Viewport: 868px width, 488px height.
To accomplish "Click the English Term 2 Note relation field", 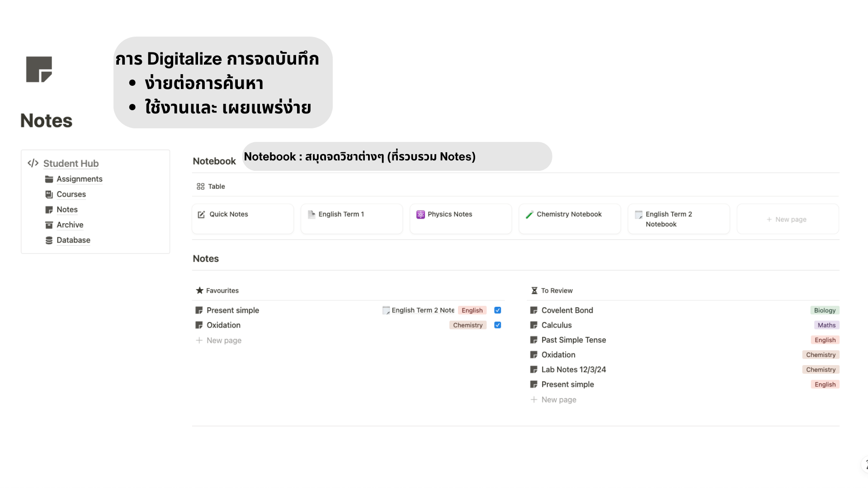I will pyautogui.click(x=423, y=310).
